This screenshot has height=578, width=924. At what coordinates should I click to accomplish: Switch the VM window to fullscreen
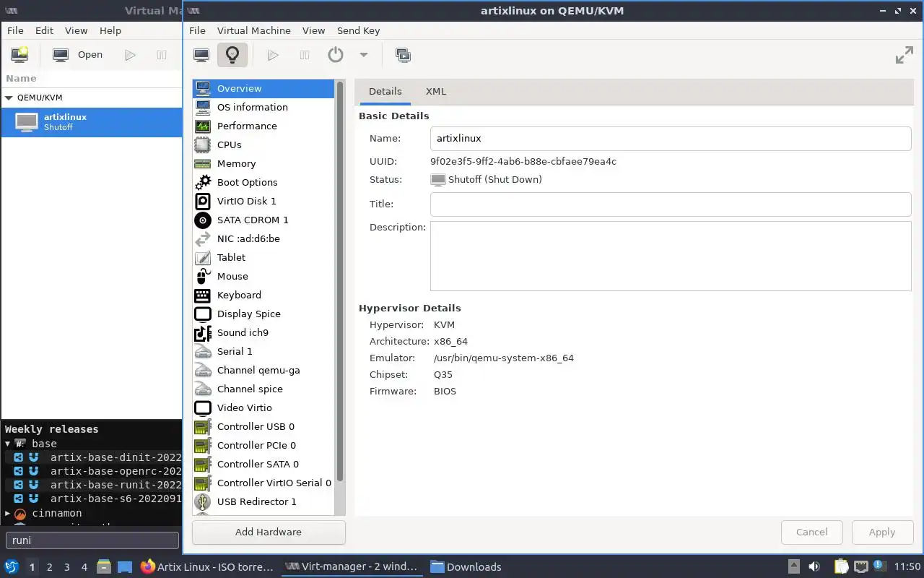[904, 55]
